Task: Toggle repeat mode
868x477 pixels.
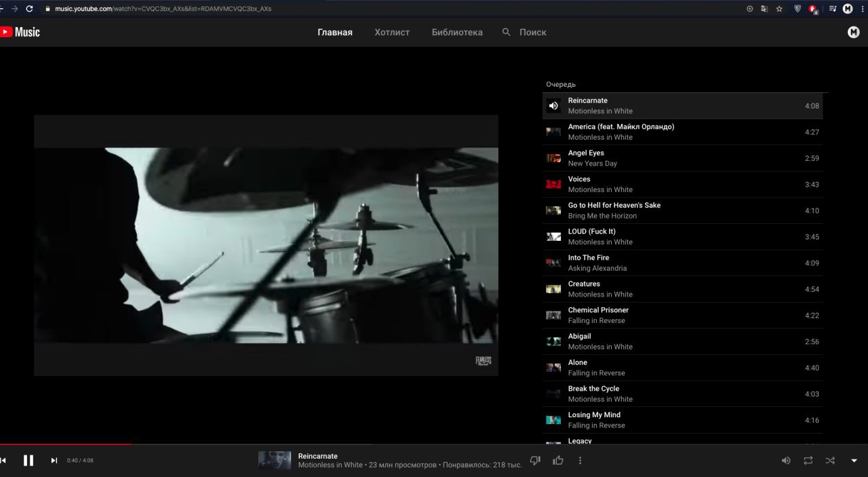Action: pos(808,460)
